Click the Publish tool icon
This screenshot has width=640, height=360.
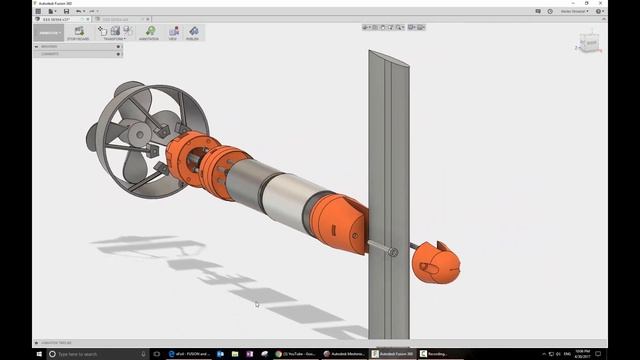(x=193, y=31)
